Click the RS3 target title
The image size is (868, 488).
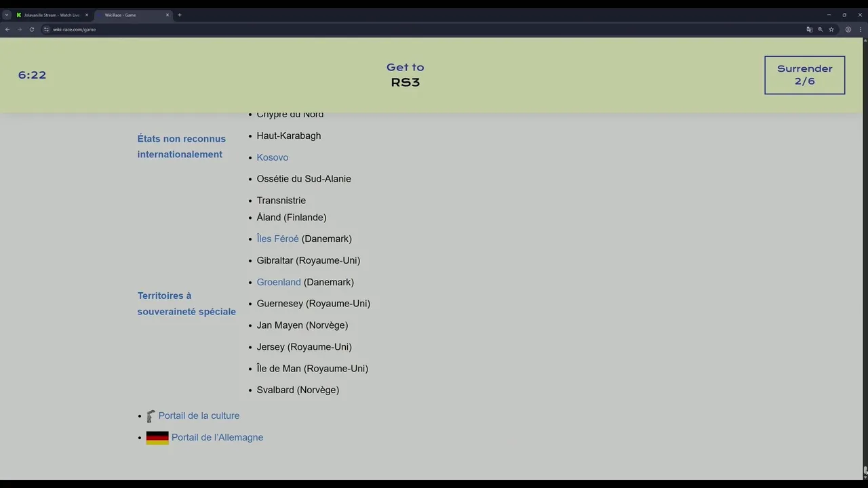click(406, 83)
